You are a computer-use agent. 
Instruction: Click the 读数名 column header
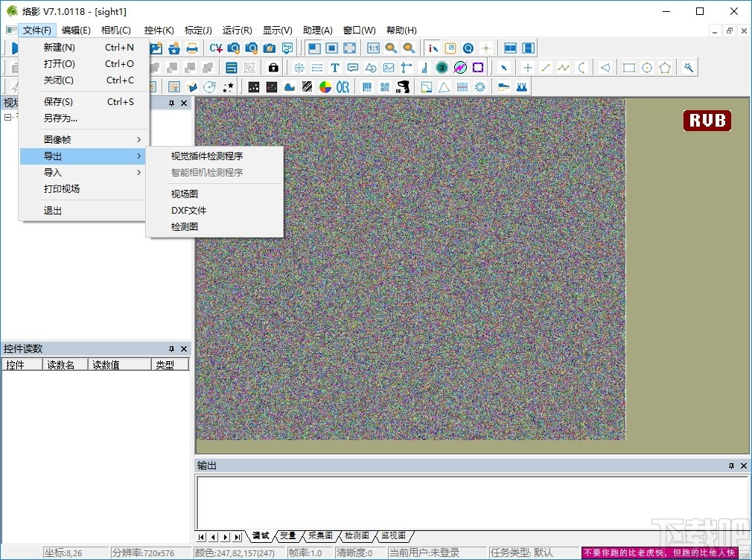tap(66, 365)
